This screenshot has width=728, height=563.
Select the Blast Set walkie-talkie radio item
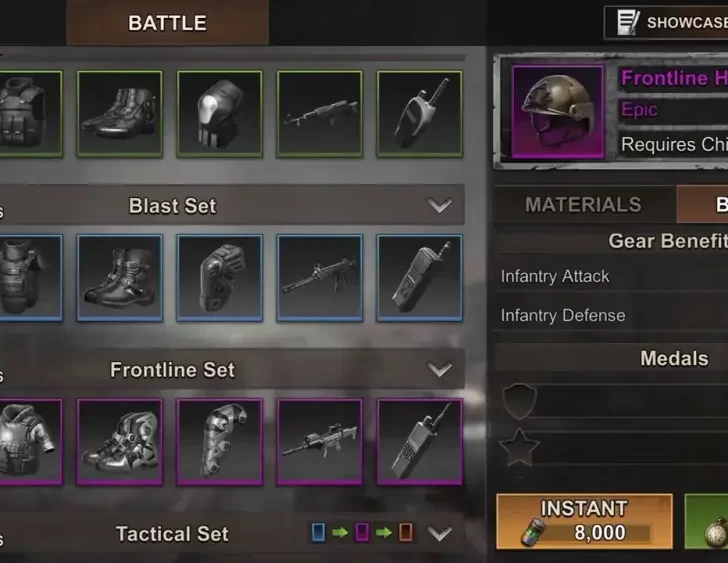pos(420,278)
